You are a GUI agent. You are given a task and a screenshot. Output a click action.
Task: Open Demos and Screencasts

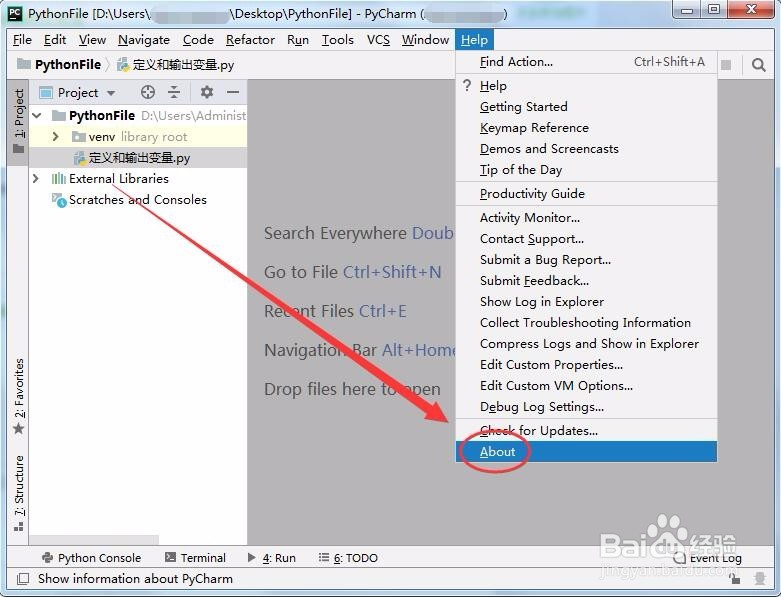tap(586, 148)
